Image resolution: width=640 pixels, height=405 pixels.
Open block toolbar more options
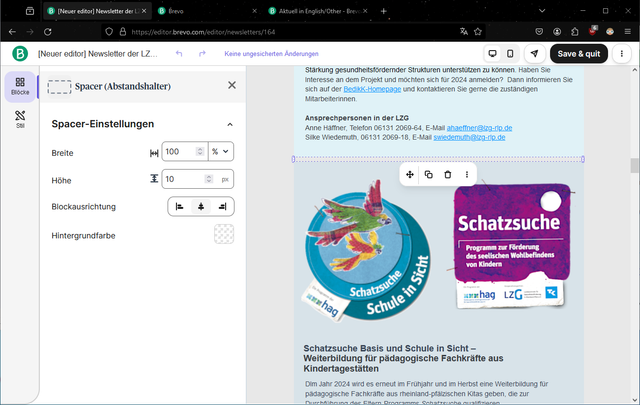467,175
